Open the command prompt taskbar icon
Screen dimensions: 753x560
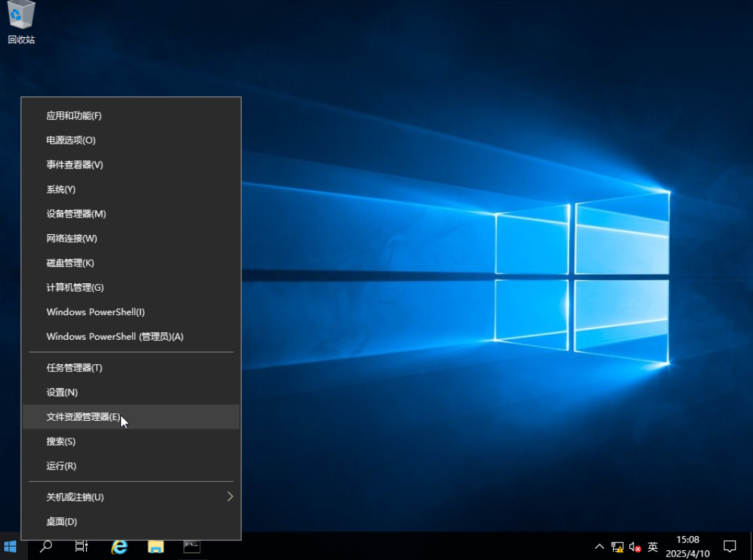[192, 546]
